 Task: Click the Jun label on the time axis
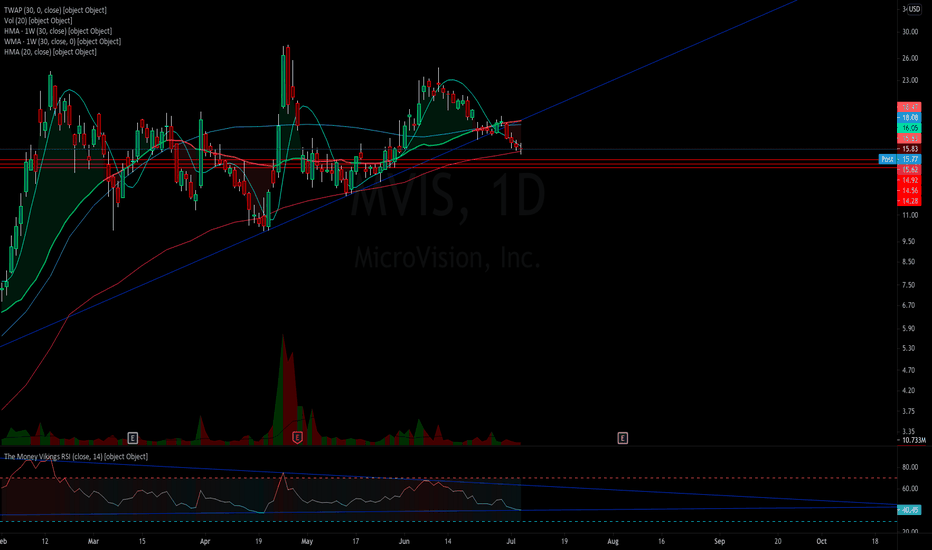click(x=404, y=541)
